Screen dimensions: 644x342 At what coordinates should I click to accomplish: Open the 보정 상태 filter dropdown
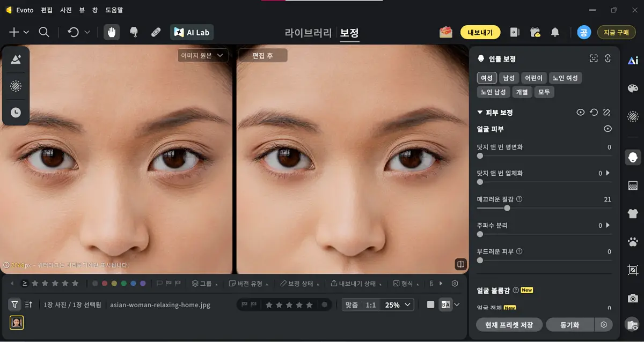[299, 283]
